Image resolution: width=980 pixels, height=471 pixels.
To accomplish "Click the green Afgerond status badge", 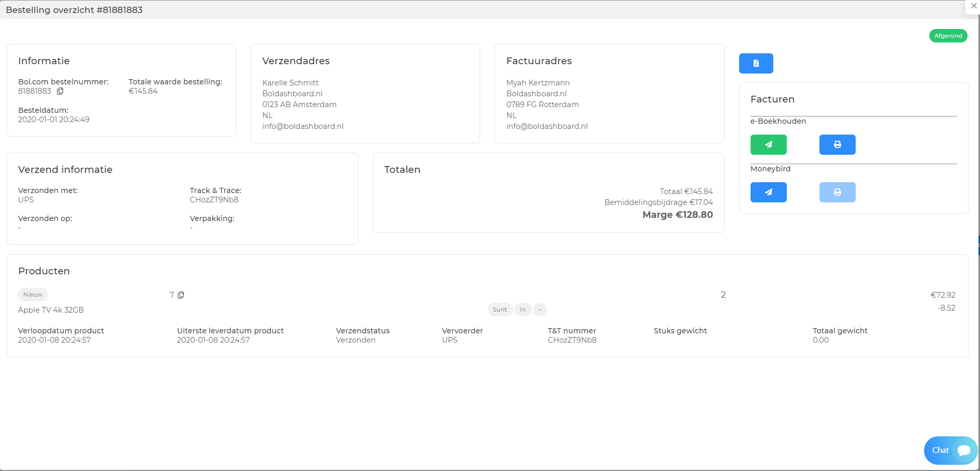I will [948, 36].
